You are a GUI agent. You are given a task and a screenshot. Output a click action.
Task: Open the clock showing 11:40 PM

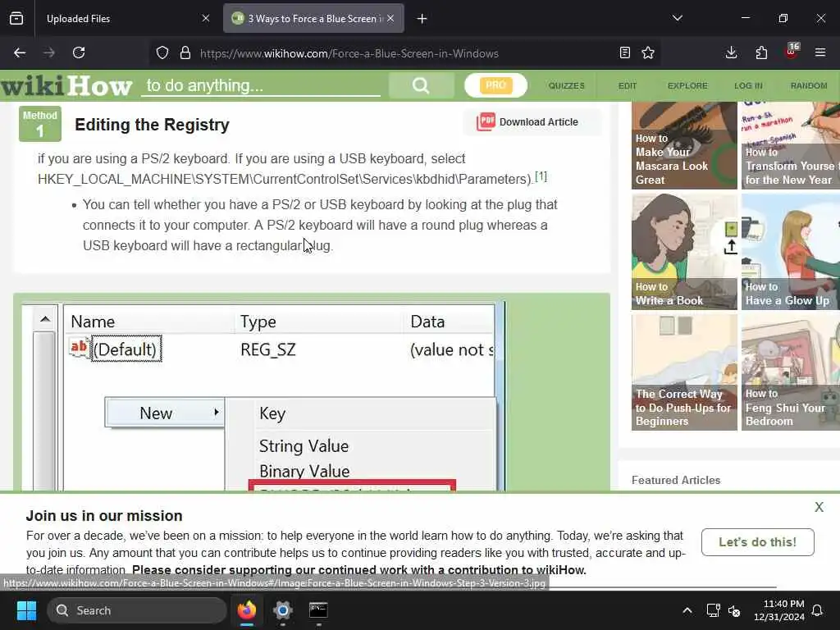coord(779,610)
